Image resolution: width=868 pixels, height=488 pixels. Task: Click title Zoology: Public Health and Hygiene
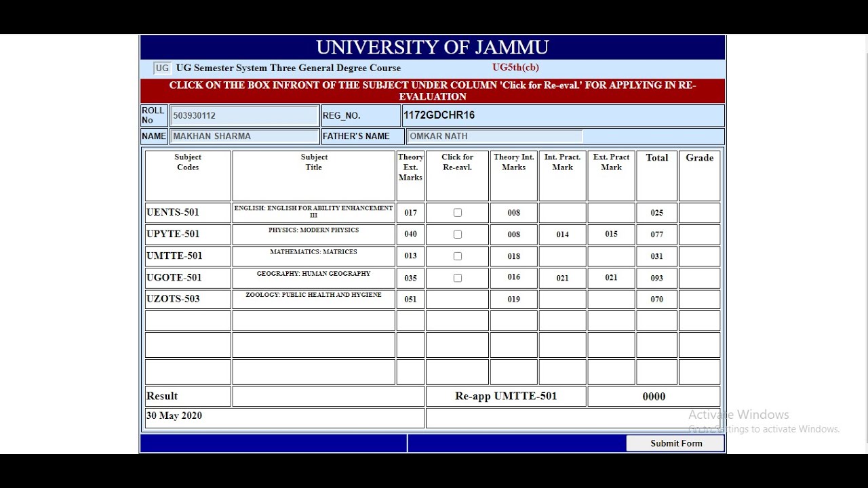point(313,295)
